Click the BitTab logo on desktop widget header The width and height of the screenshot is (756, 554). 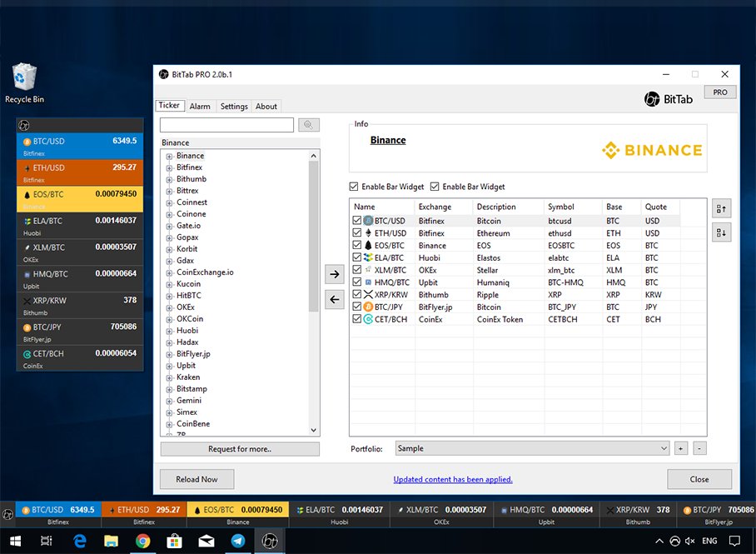coord(23,126)
